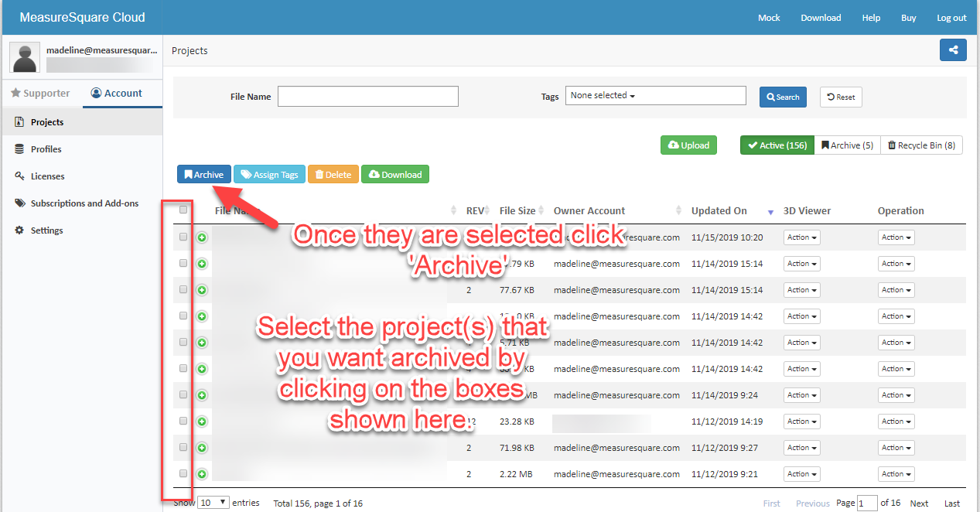The height and width of the screenshot is (512, 980).
Task: Tick checkbox of project updated 11/14/2019 9:24
Action: point(183,394)
